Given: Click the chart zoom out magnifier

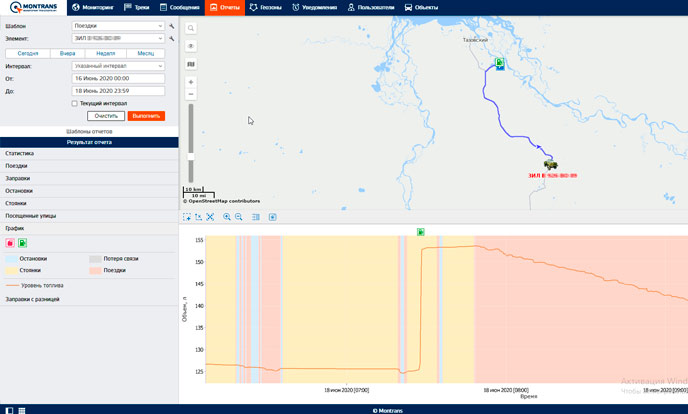Looking at the screenshot, I should [239, 217].
